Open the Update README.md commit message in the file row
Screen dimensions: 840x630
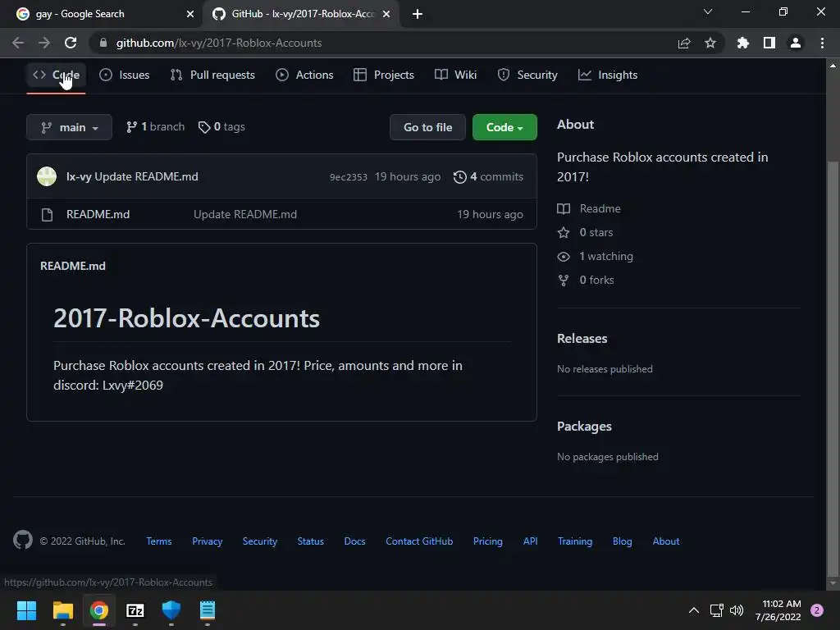click(244, 214)
